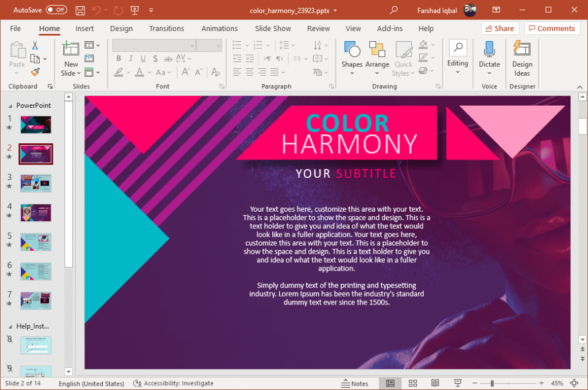Open the Comments panel
This screenshot has height=390, width=588.
(x=552, y=28)
